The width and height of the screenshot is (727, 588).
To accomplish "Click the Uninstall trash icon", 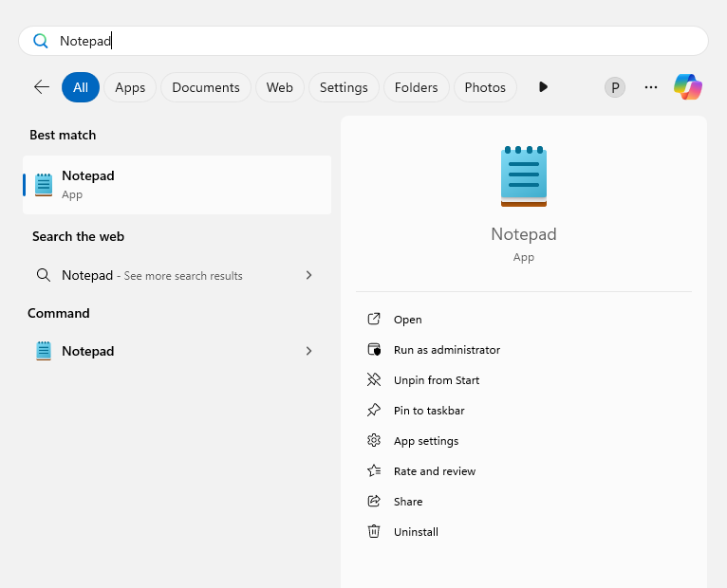I will (374, 532).
